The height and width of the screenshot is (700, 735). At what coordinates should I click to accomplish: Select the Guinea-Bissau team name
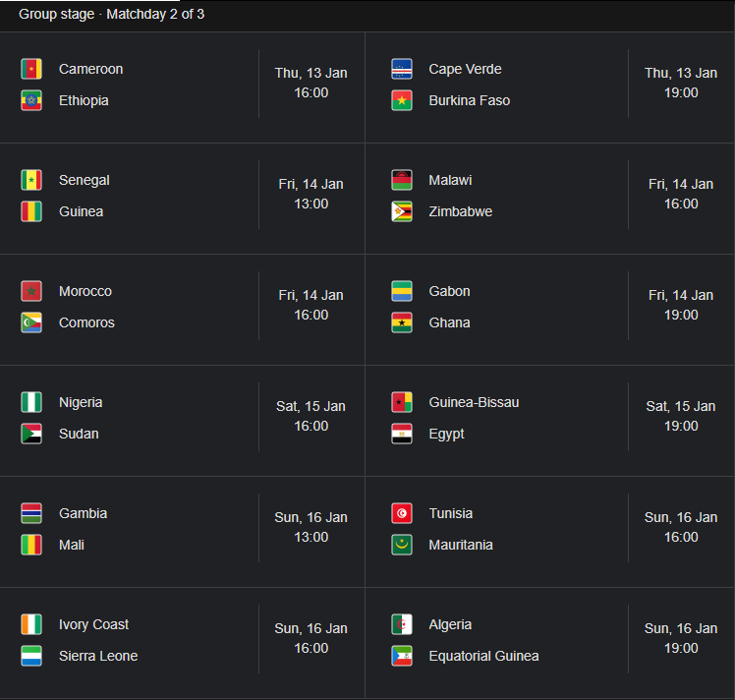[474, 402]
